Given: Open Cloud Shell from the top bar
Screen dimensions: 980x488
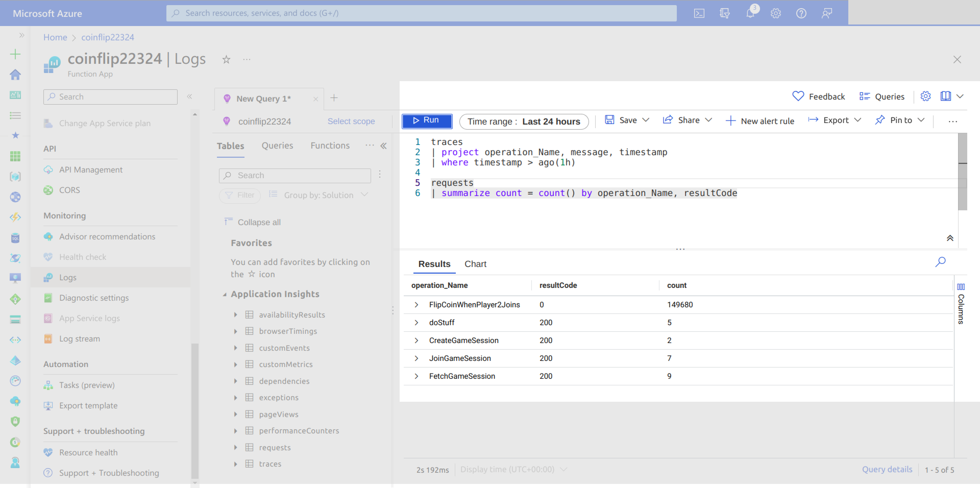Looking at the screenshot, I should (699, 13).
